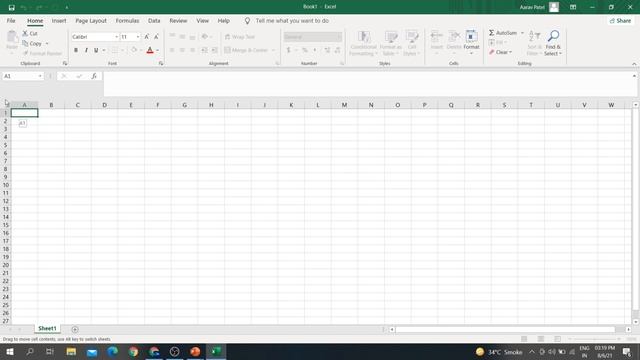Toggle Underline formatting

(96, 50)
